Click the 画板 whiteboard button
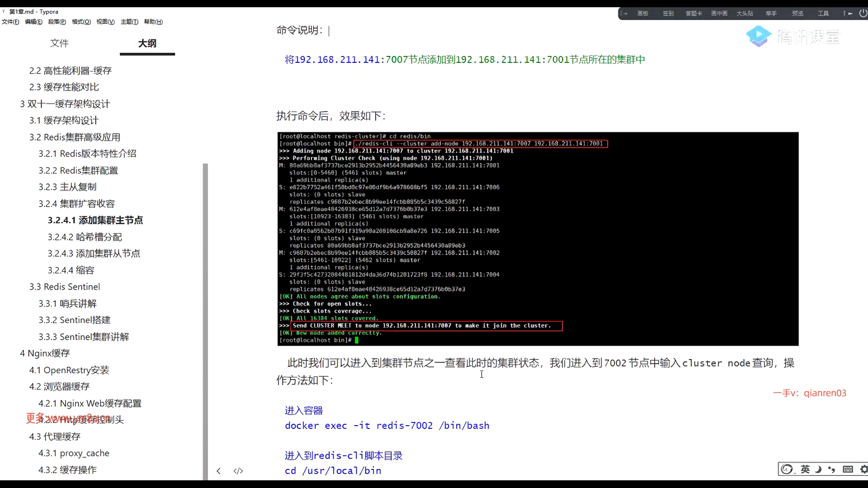The height and width of the screenshot is (488, 868). [x=643, y=14]
